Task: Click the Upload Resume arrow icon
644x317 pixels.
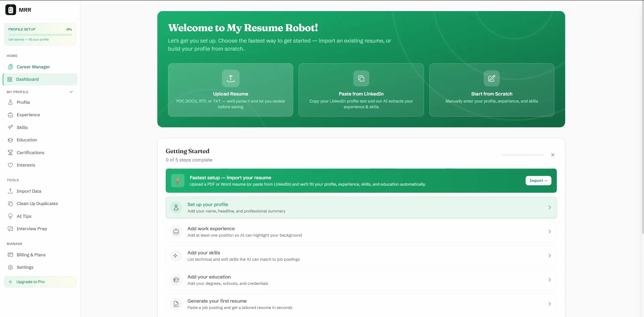Action: [x=231, y=78]
